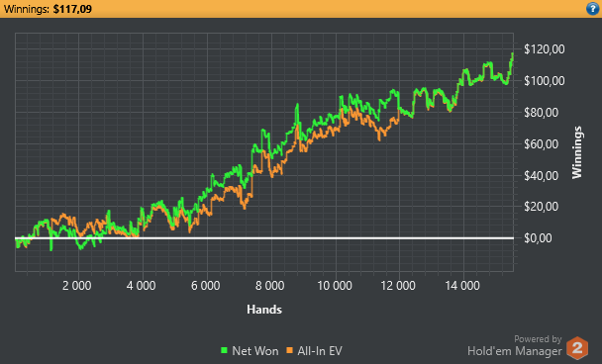The image size is (602, 364).
Task: Click the 10 000 hands axis label
Action: click(335, 286)
